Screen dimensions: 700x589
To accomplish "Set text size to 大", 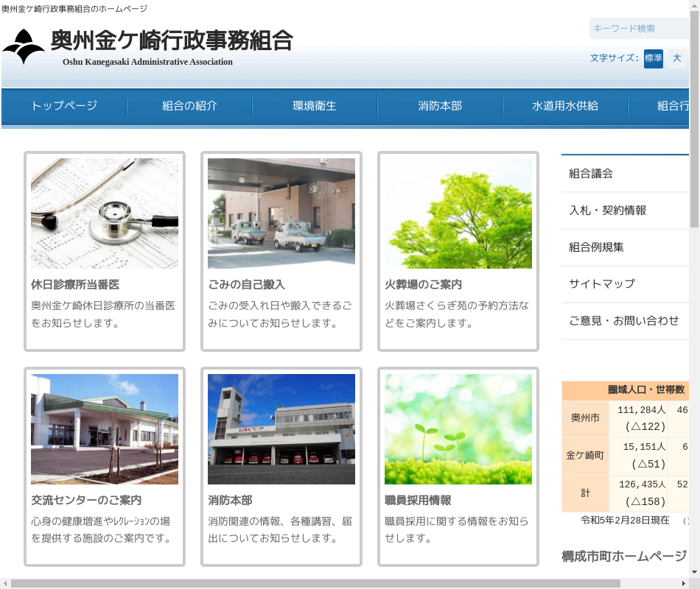I will (676, 59).
